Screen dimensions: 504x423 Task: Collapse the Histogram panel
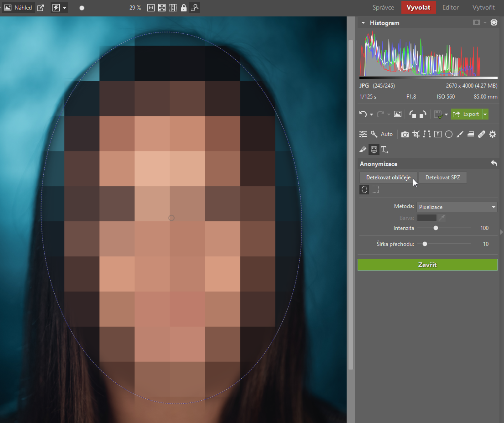tap(363, 23)
